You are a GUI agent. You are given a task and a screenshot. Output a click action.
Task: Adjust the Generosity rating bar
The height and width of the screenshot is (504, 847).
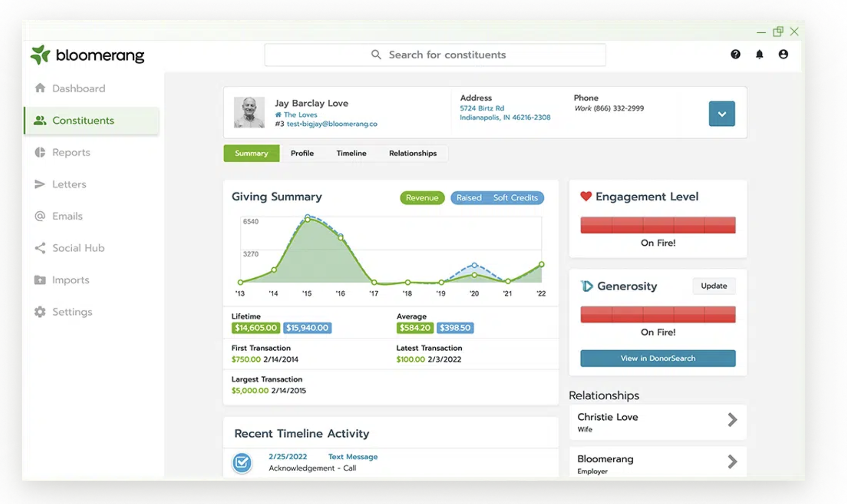click(657, 314)
